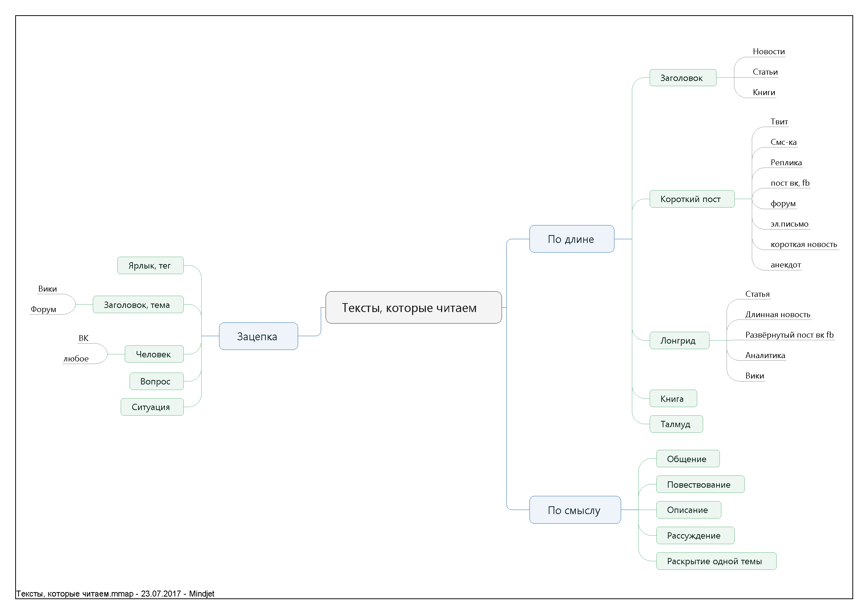Select the "Ярлык, тег" node
Image resolution: width=868 pixels, height=614 pixels.
coord(150,266)
